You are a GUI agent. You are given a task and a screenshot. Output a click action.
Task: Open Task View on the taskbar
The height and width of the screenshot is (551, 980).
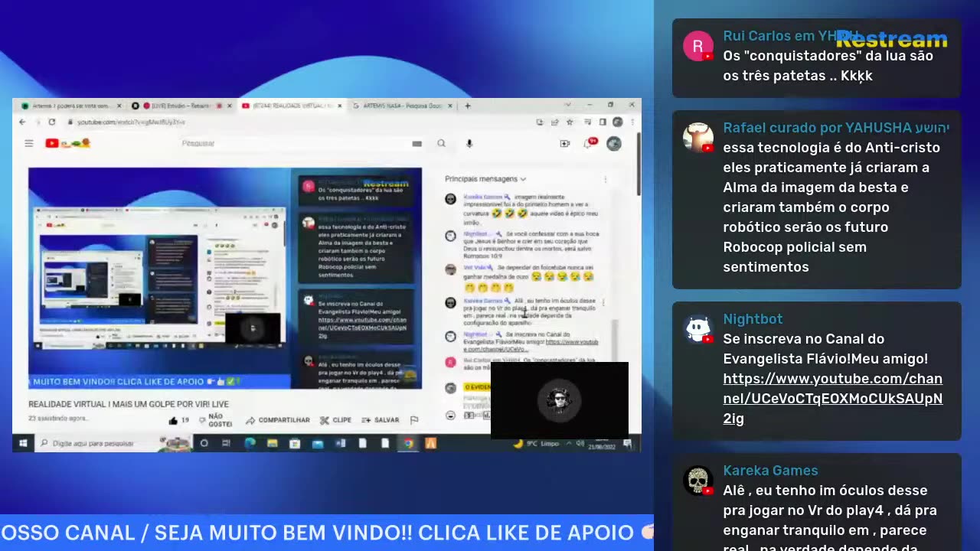point(226,443)
